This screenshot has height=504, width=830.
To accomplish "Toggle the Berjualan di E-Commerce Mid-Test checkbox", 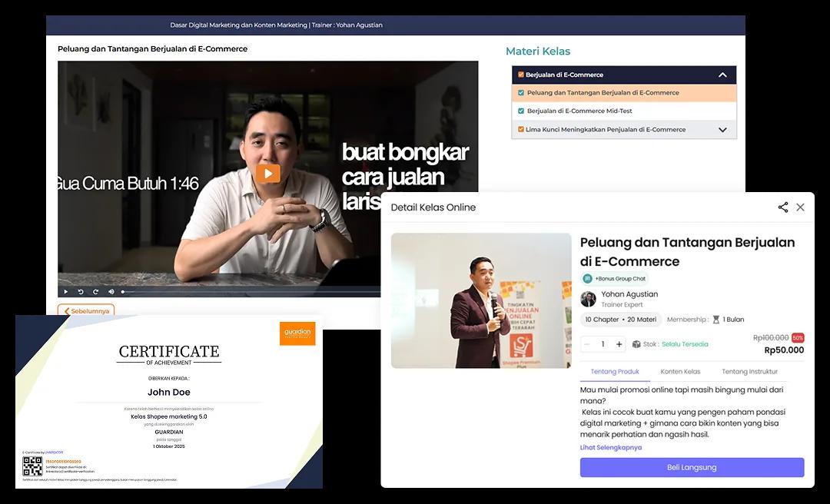I will pos(520,111).
